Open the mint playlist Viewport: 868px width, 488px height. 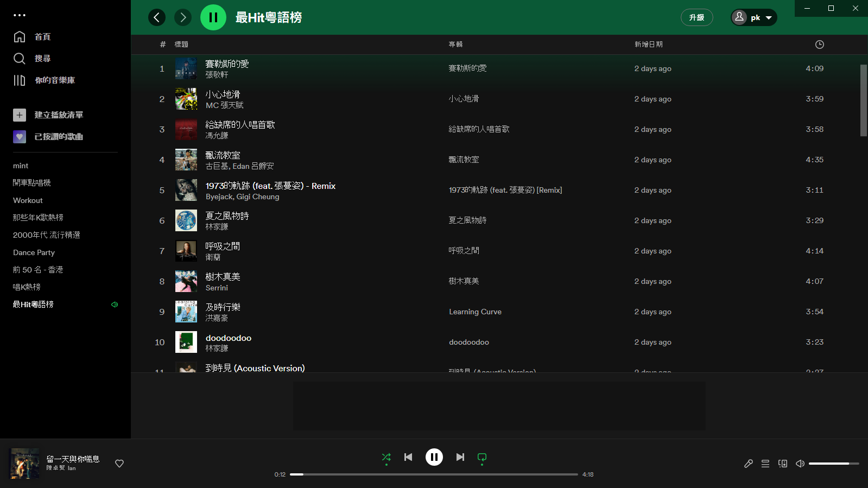(21, 166)
